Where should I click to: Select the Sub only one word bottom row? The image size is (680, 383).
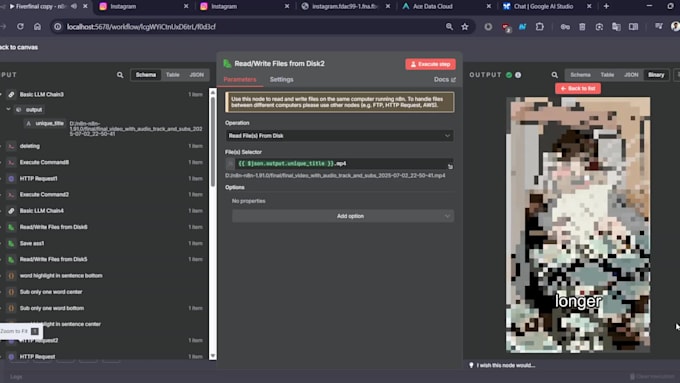point(104,308)
